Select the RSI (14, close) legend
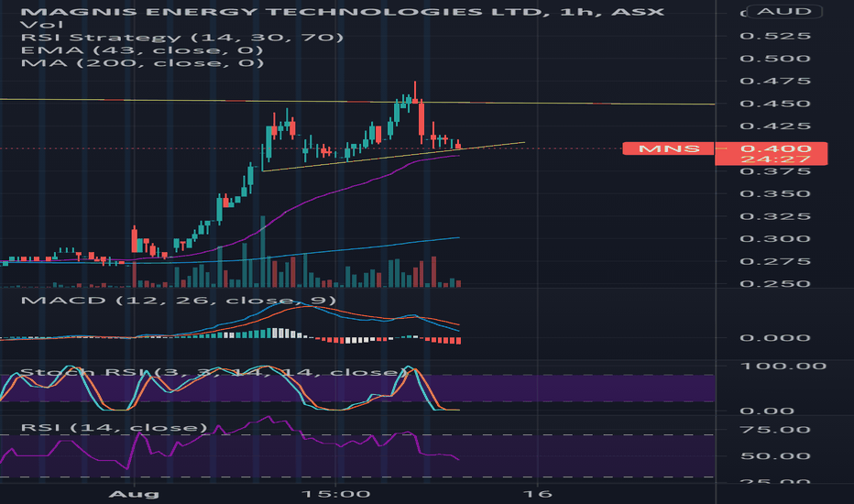854x504 pixels. coord(114,427)
